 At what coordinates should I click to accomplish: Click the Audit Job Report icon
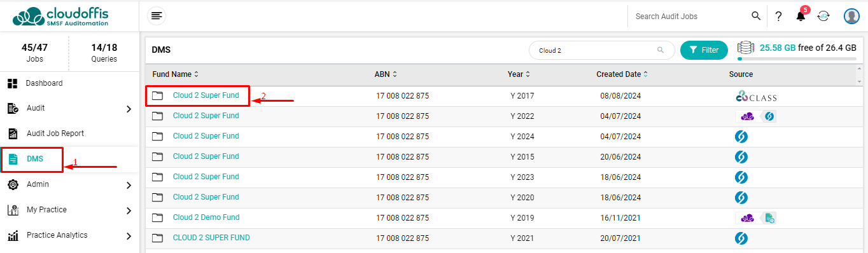click(13, 133)
